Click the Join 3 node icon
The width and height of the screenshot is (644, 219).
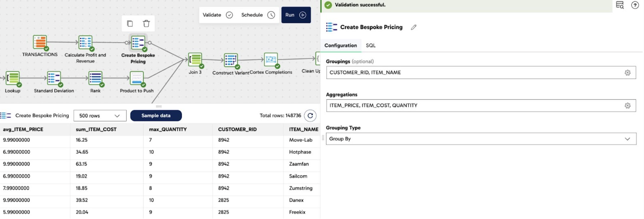(195, 59)
